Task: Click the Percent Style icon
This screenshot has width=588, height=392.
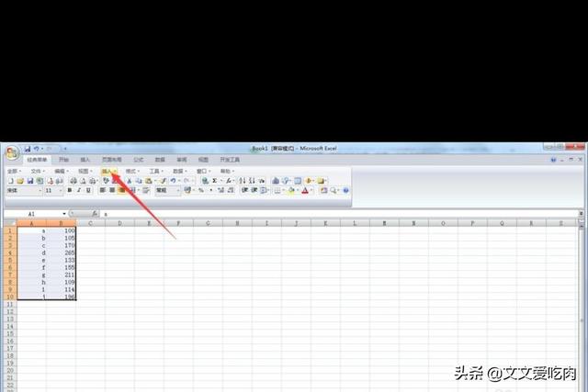Action: point(201,190)
